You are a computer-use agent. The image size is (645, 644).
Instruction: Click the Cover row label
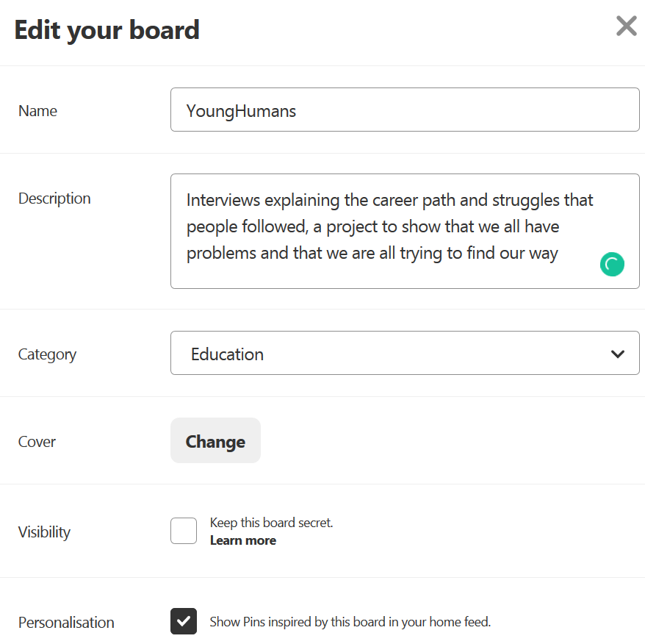(x=37, y=442)
